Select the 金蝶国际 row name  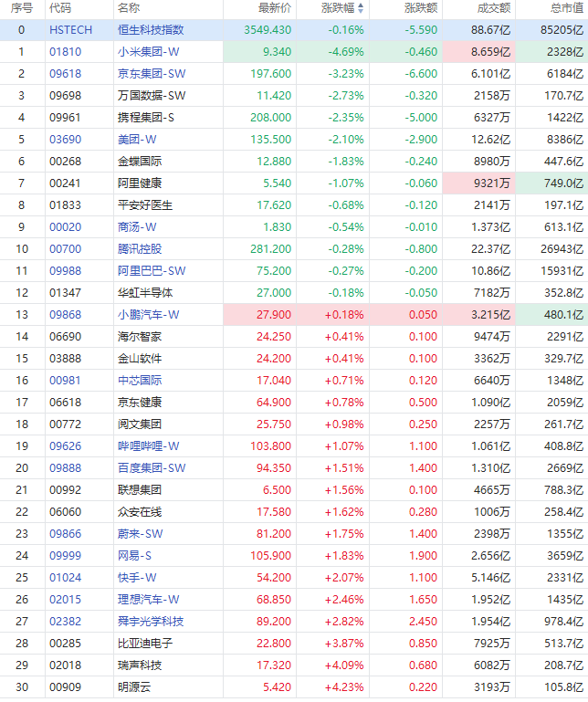[x=140, y=162]
